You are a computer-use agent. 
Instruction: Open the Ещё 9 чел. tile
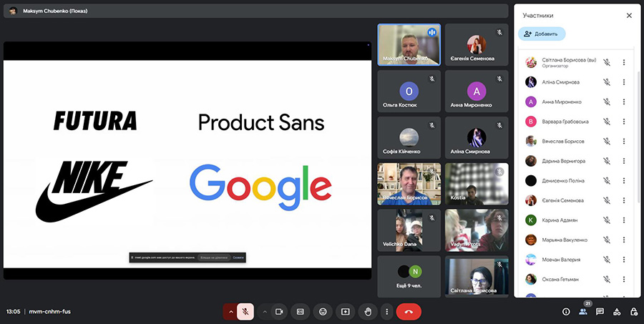[x=409, y=277]
